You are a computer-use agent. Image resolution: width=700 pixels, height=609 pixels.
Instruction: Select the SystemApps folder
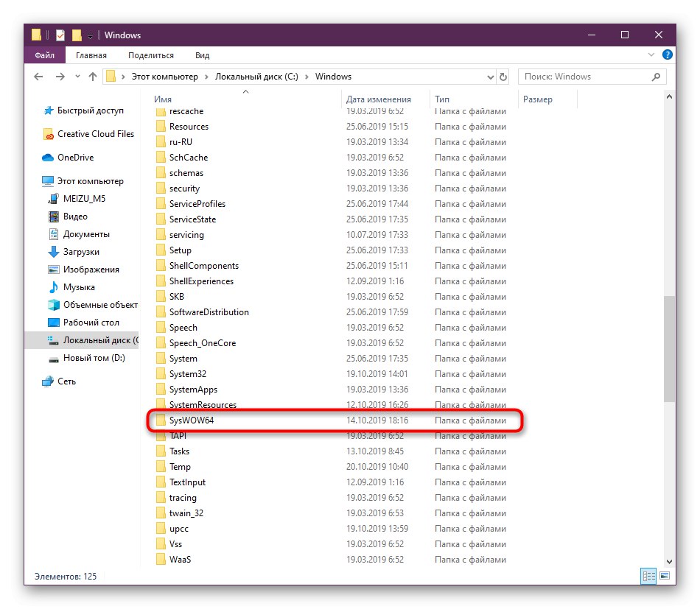coord(193,390)
